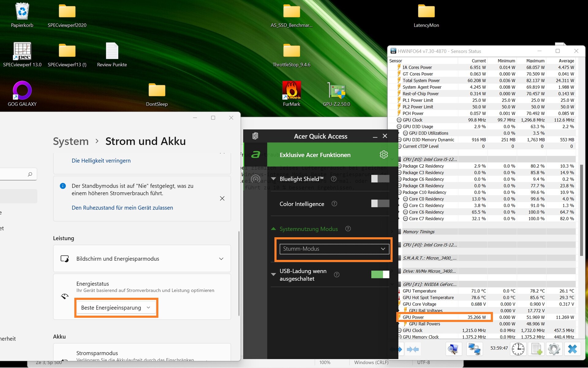Open GPU-Z.2.50.0 desktop icon

[336, 94]
